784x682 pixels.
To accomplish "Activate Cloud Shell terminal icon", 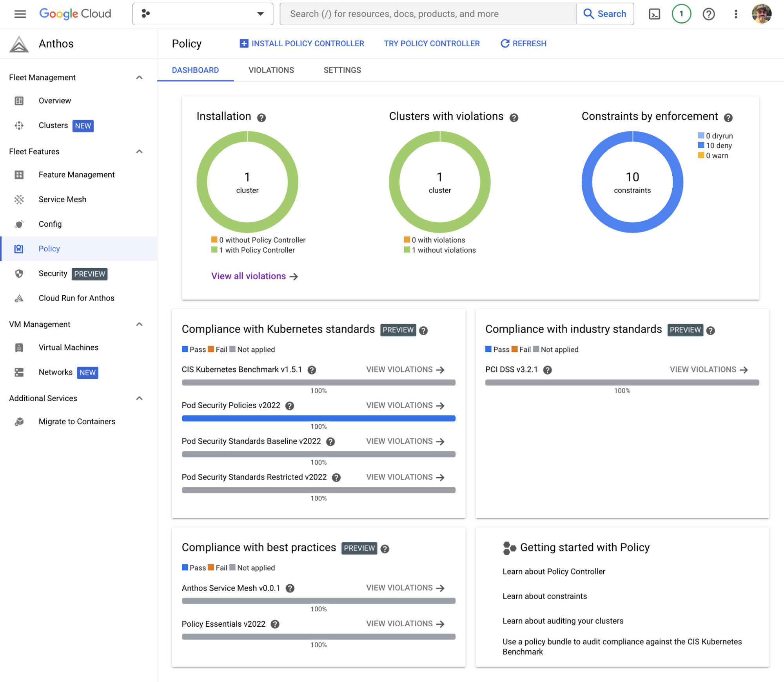I will (x=654, y=14).
